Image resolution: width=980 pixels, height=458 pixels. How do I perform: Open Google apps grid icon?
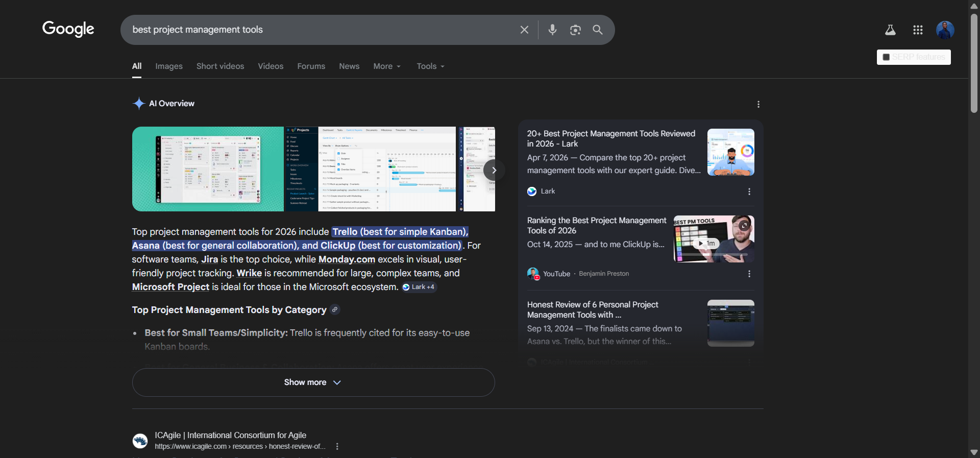[x=918, y=30]
